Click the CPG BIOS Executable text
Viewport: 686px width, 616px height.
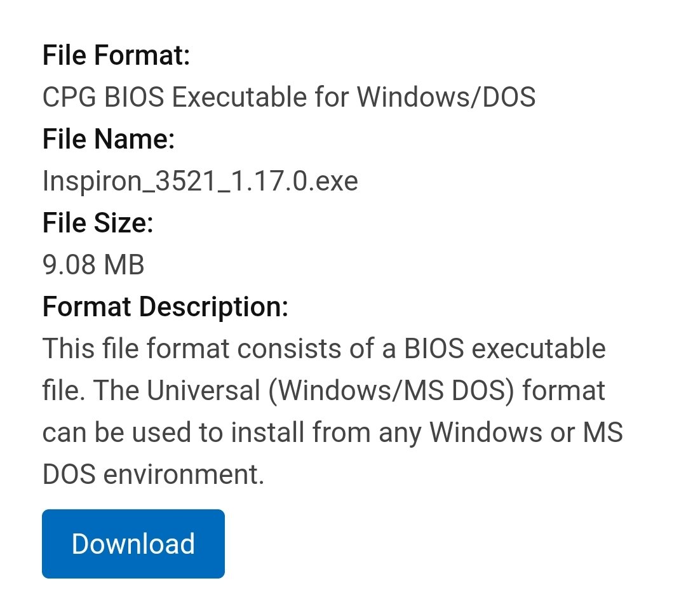click(175, 97)
